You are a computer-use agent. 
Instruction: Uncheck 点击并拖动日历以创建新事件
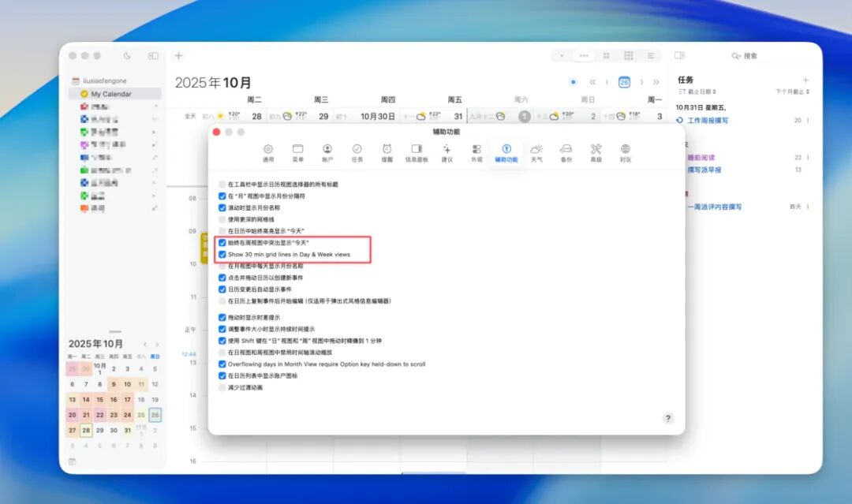point(222,278)
